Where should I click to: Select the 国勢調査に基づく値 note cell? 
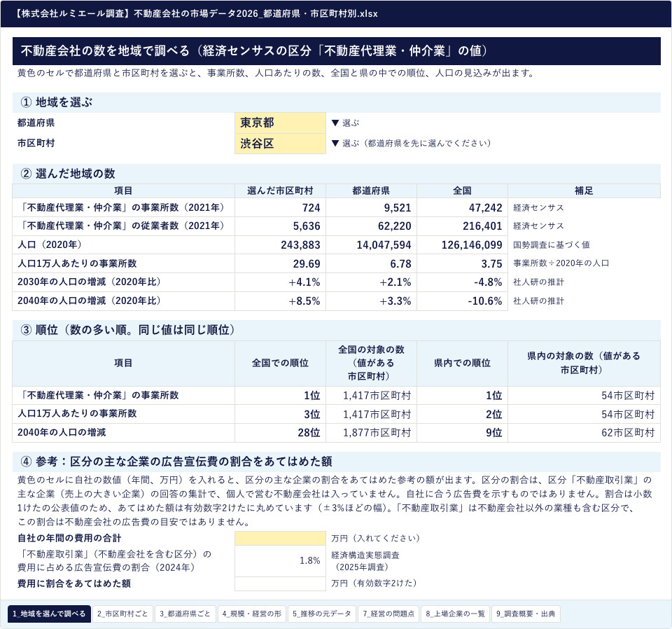584,245
